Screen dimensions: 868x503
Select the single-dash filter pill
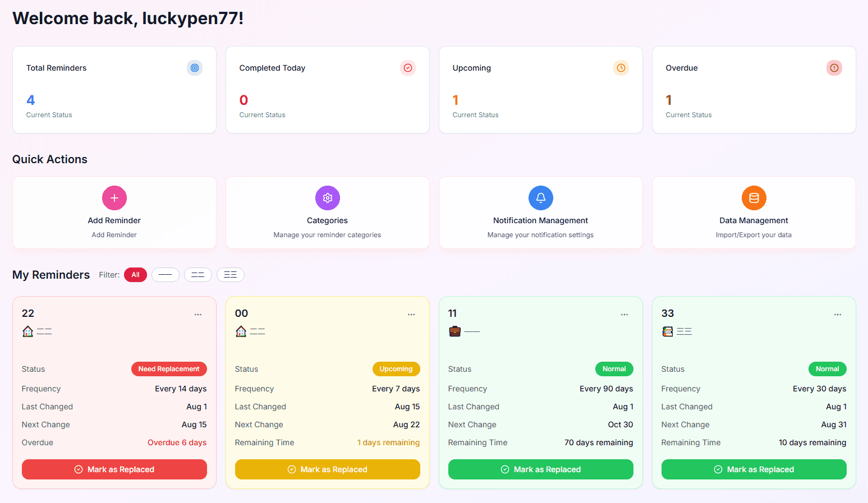(x=166, y=275)
